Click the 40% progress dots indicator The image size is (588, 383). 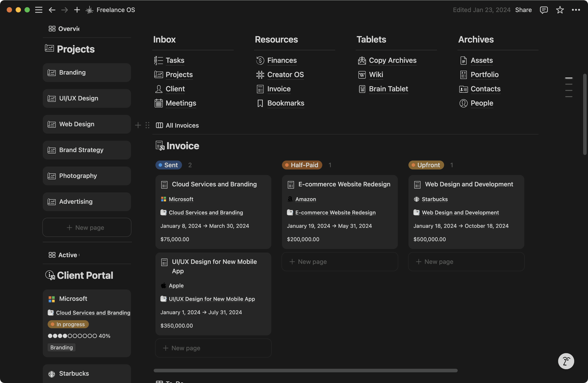[x=79, y=336]
